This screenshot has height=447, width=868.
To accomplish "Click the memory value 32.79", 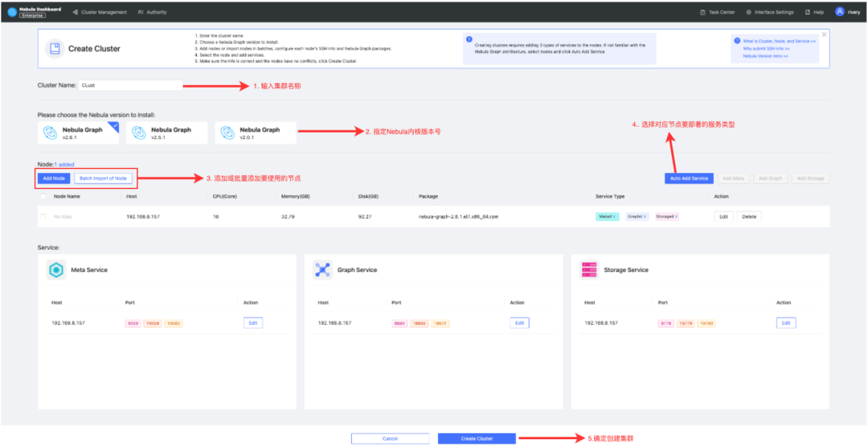I will (288, 216).
